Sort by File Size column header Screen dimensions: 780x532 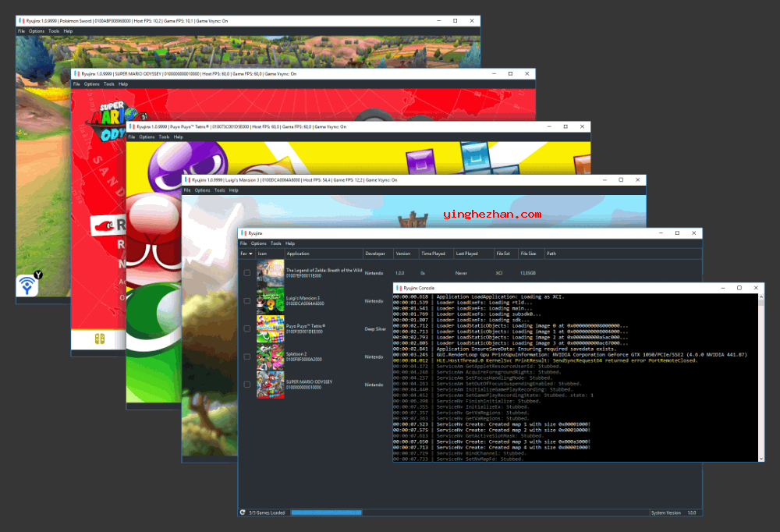click(x=531, y=254)
